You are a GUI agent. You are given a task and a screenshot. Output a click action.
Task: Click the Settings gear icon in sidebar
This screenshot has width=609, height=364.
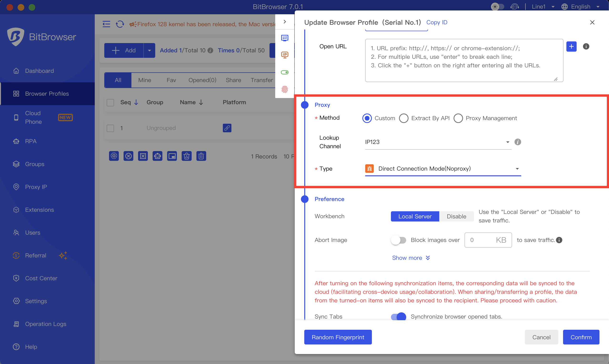tap(16, 301)
